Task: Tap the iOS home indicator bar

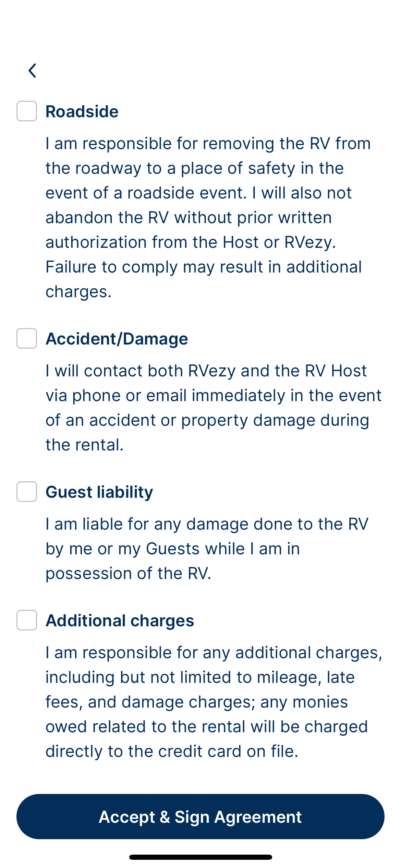Action: pos(200,857)
